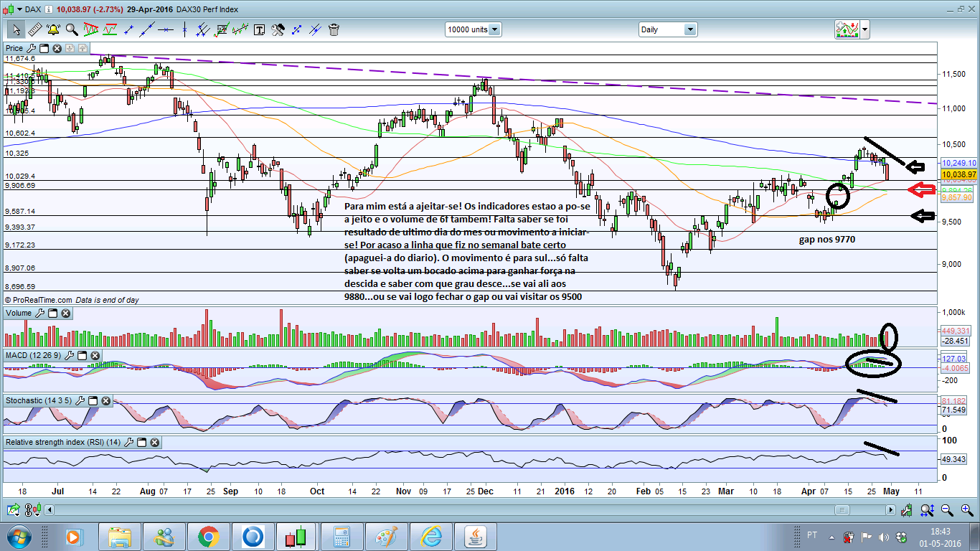Open Internet Explorer from the taskbar

(431, 537)
